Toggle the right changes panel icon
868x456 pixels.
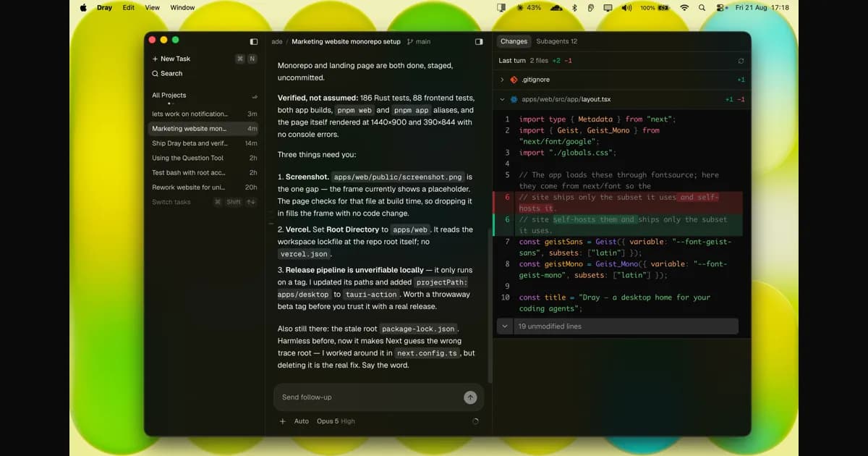(x=479, y=41)
